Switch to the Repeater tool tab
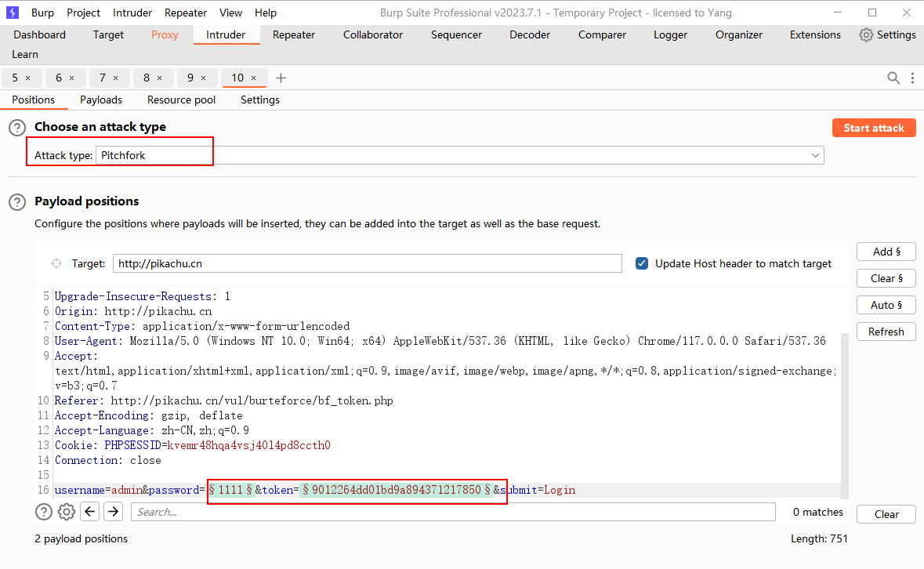Image resolution: width=924 pixels, height=569 pixels. (x=294, y=34)
